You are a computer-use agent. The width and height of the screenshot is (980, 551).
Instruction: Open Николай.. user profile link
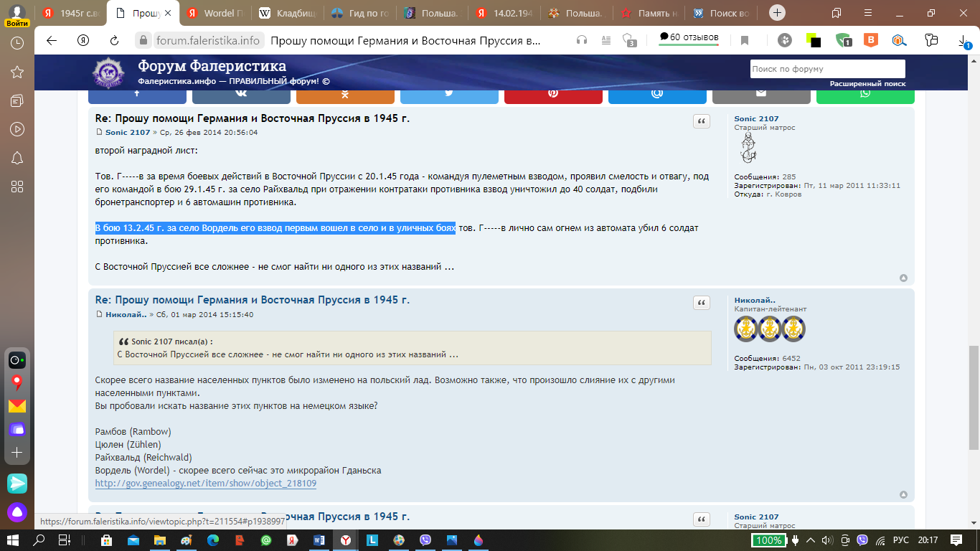pos(755,300)
